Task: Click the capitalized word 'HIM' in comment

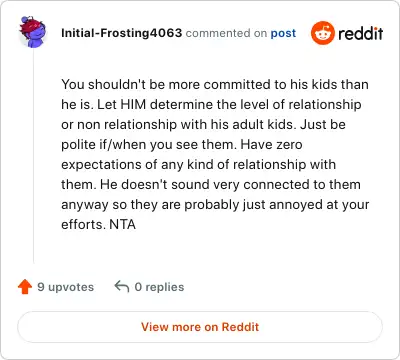Action: point(133,104)
